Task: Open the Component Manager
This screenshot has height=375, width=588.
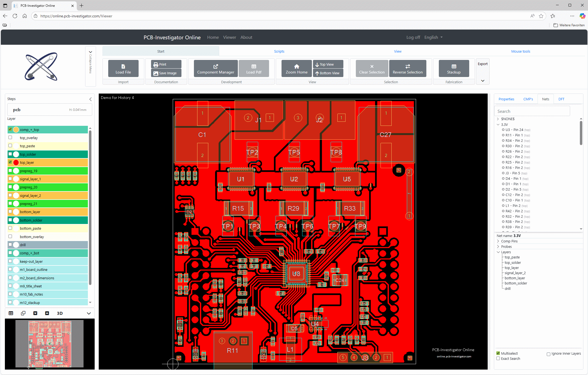Action: click(215, 68)
